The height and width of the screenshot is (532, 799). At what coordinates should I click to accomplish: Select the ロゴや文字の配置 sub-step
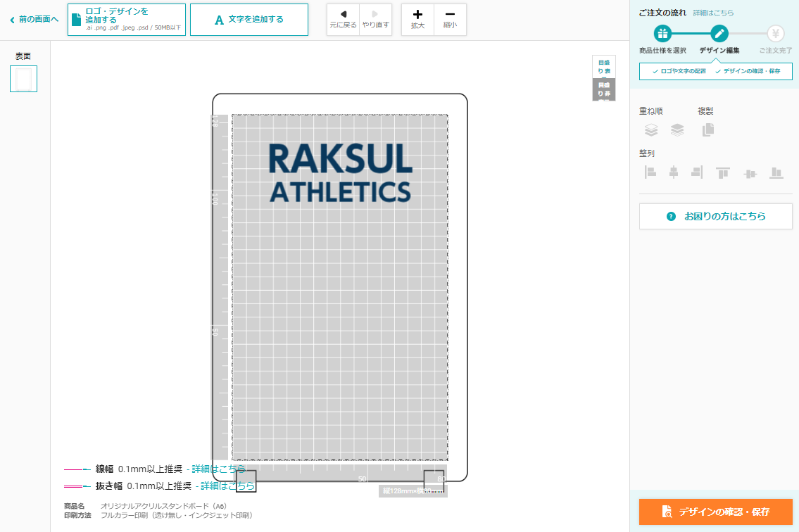coord(679,71)
